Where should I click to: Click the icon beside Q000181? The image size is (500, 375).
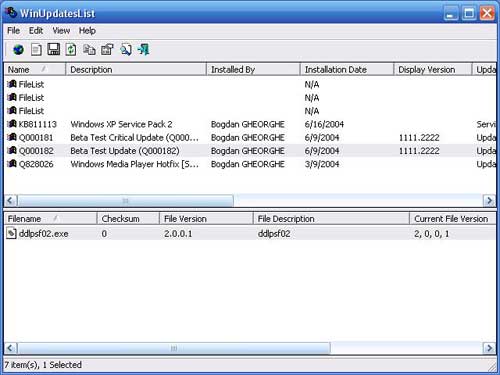click(x=12, y=137)
